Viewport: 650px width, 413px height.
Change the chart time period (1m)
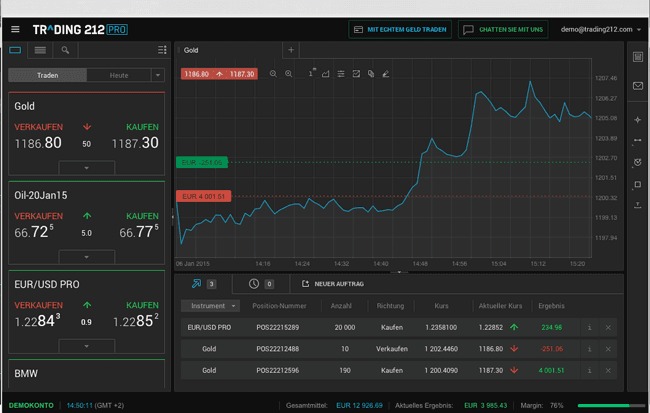point(311,73)
